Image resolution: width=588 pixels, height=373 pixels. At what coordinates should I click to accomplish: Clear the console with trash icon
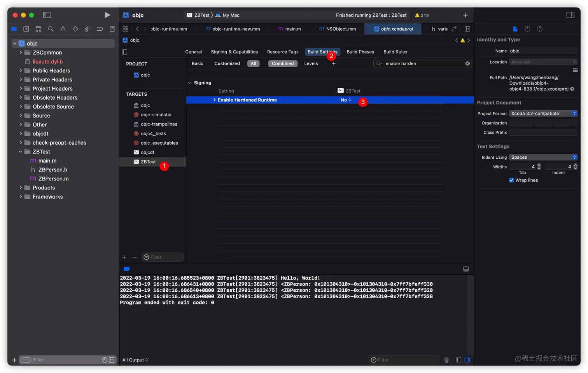pyautogui.click(x=446, y=360)
